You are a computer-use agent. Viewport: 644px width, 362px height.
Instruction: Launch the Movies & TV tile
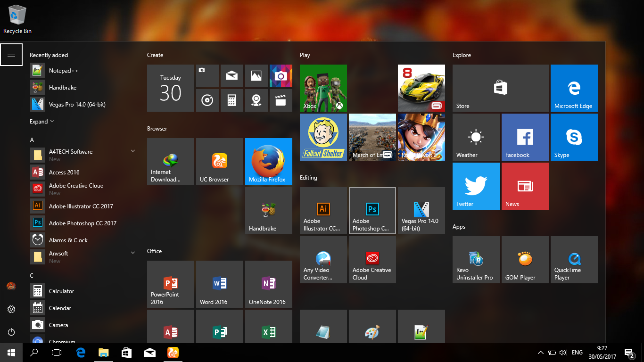coord(281,100)
